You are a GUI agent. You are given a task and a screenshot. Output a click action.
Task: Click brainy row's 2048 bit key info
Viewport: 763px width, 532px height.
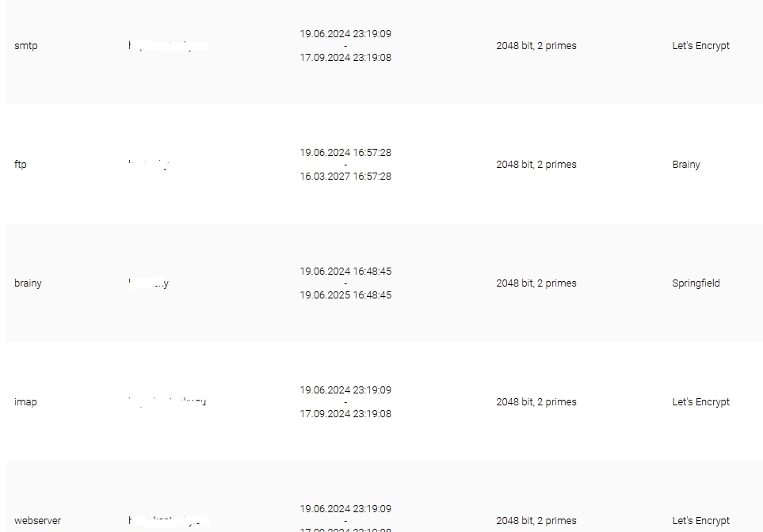point(536,283)
